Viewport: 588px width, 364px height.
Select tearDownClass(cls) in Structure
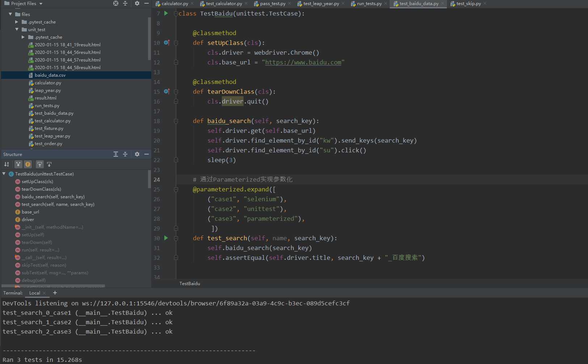(41, 189)
